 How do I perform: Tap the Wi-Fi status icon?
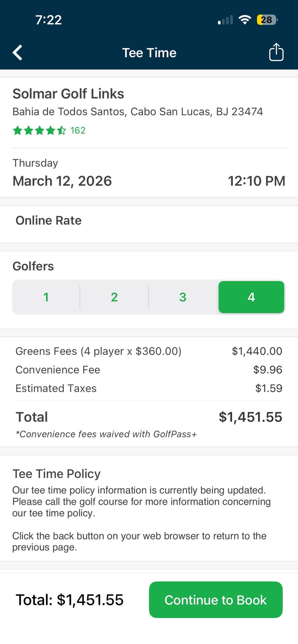245,20
